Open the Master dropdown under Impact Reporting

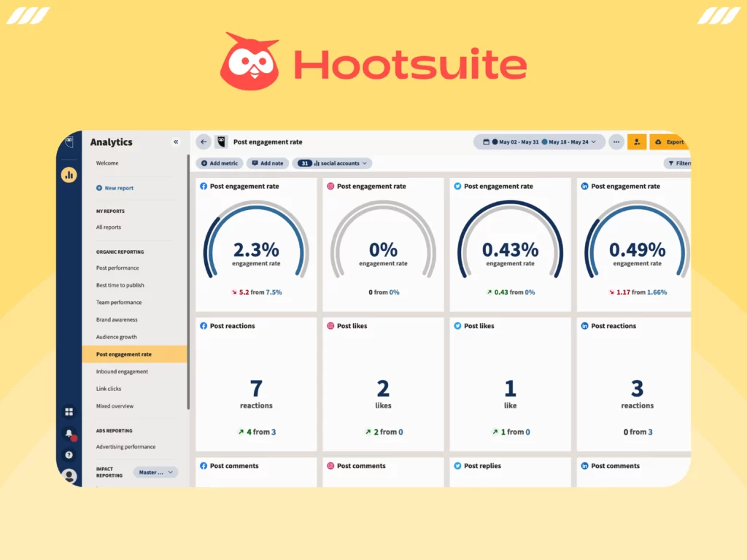point(155,472)
